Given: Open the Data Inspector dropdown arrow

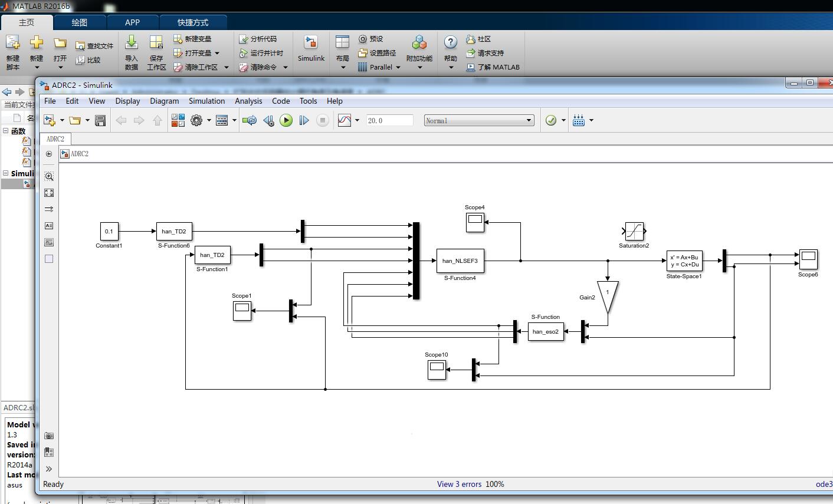Looking at the screenshot, I should click(357, 120).
